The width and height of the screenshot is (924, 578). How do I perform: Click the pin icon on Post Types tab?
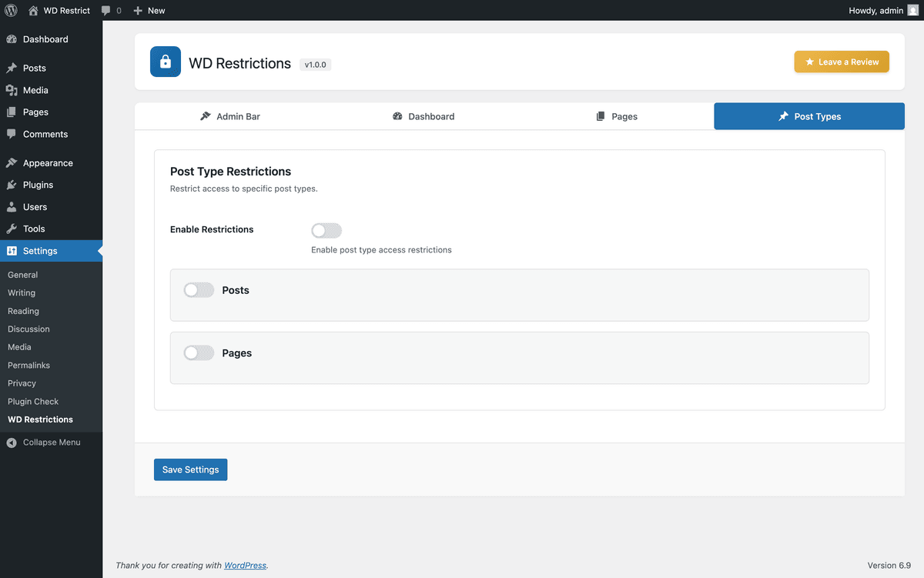(783, 116)
